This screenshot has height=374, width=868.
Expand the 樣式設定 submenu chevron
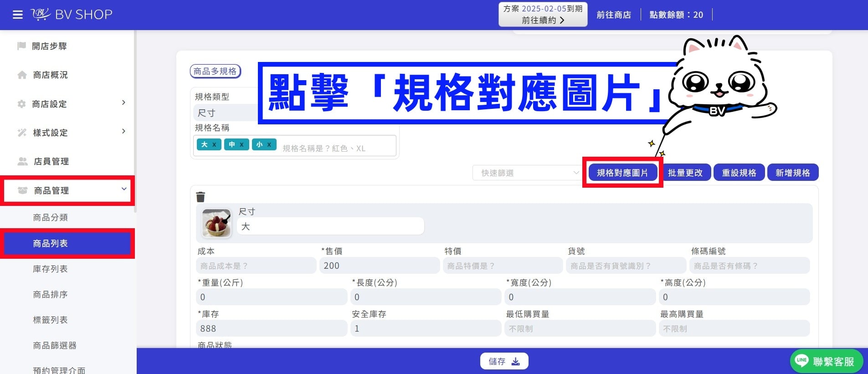tap(123, 132)
